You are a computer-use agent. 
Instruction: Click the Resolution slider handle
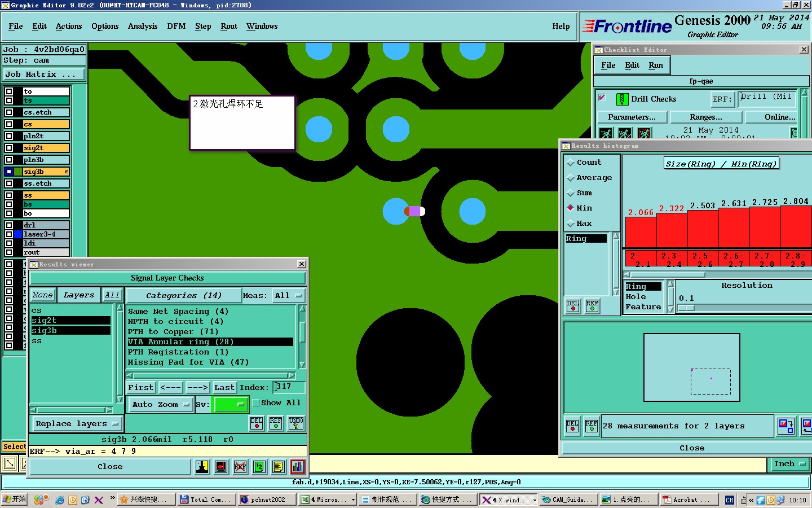point(686,308)
